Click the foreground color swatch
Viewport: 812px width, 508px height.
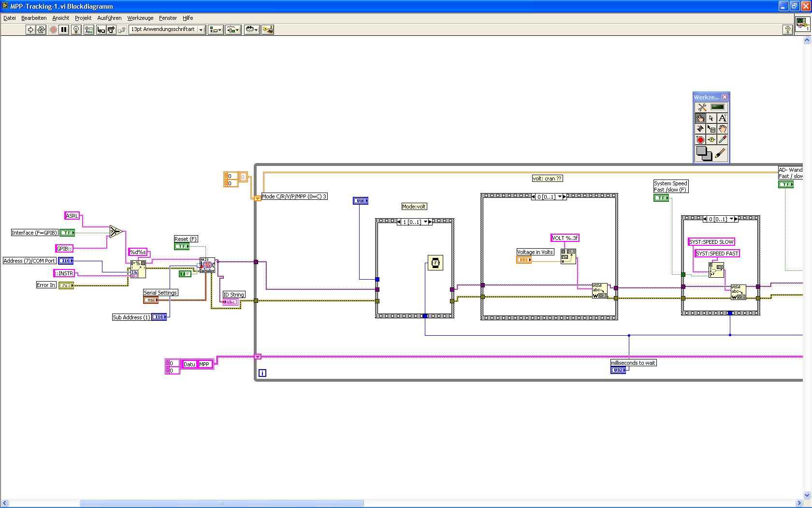[x=702, y=151]
